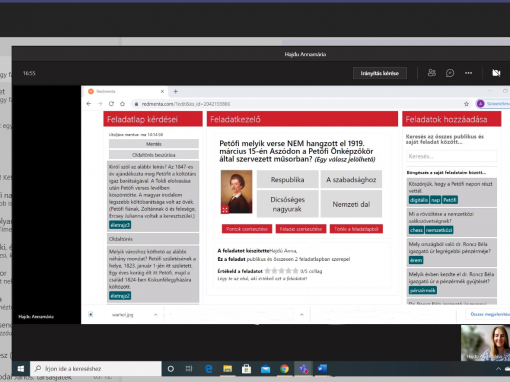
Task: Bookmark page with the star icon
Action: pyautogui.click(x=466, y=104)
